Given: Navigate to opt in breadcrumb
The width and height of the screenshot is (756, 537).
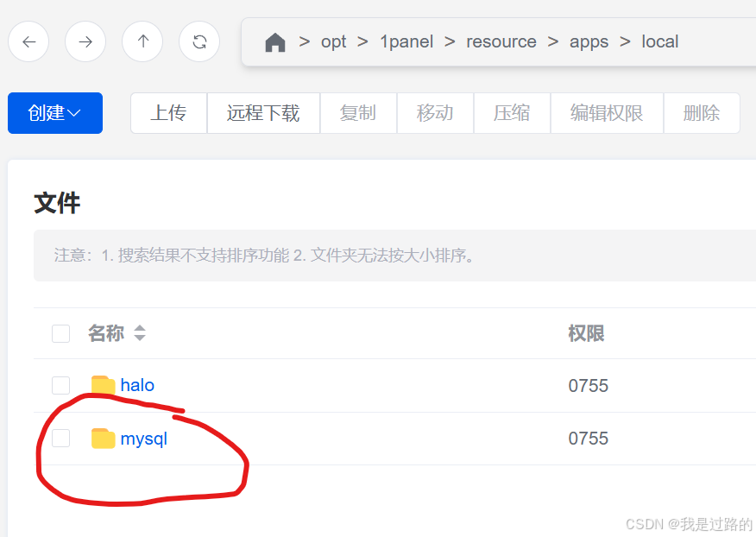Looking at the screenshot, I should click(x=334, y=42).
